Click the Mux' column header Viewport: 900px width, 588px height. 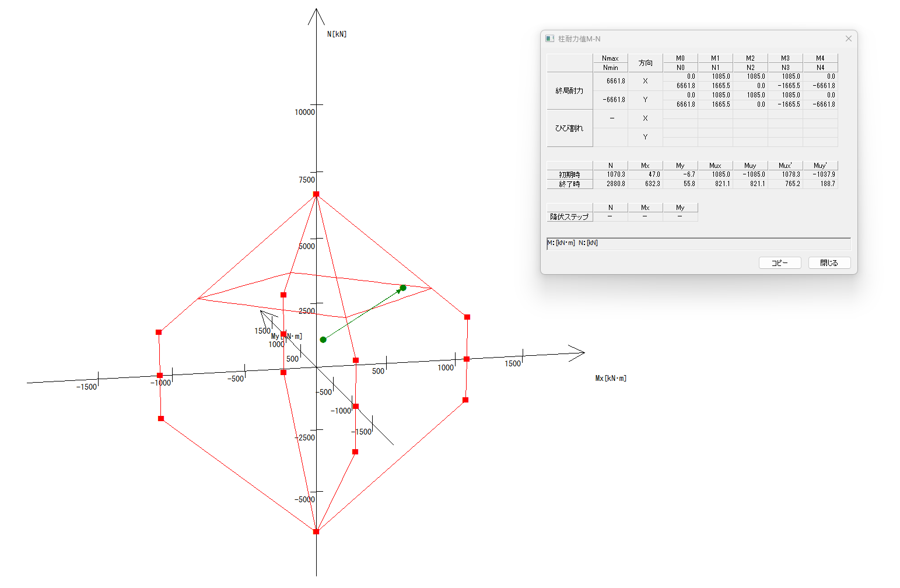point(785,166)
